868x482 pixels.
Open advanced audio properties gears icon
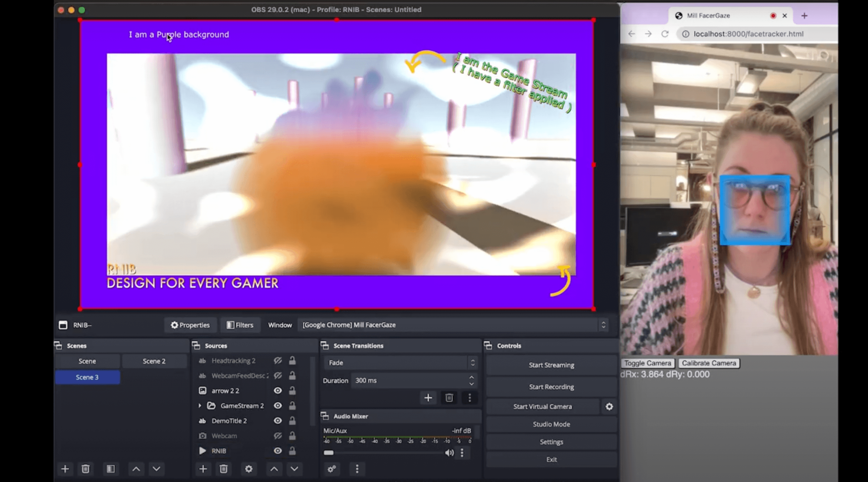point(331,469)
